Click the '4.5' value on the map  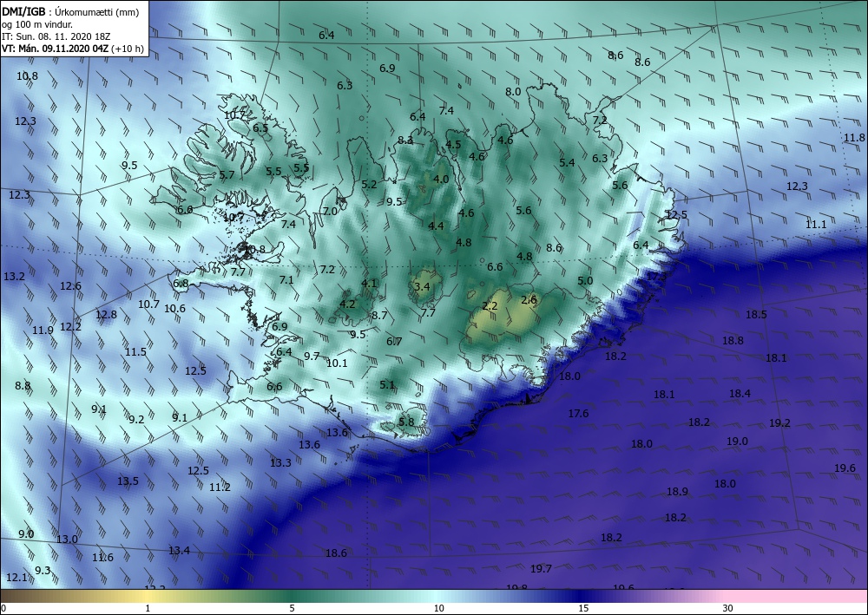453,145
